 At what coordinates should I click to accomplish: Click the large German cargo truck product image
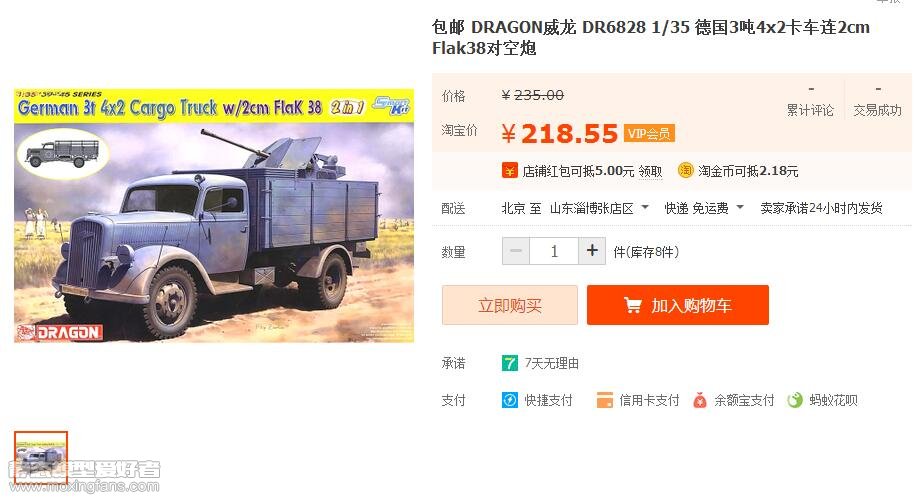coord(214,215)
